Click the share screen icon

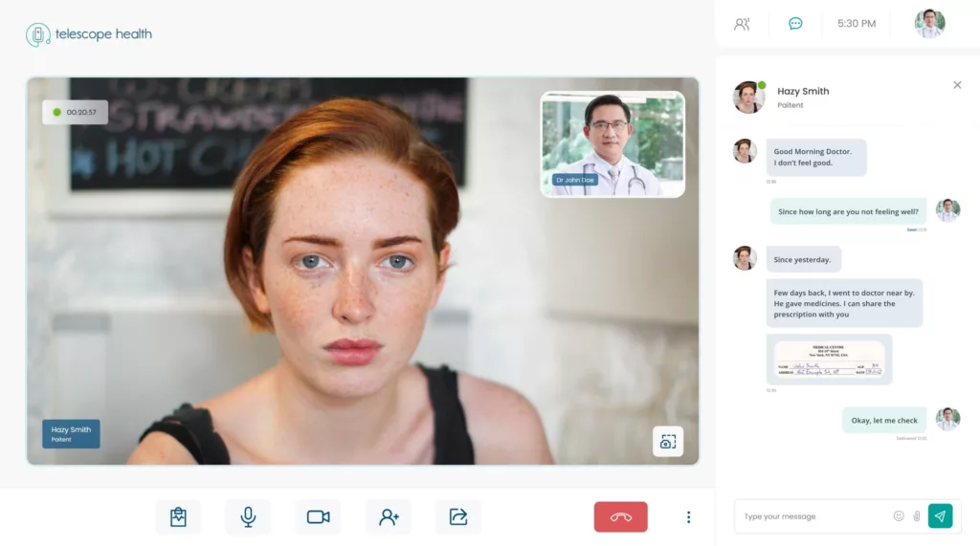[x=458, y=517]
